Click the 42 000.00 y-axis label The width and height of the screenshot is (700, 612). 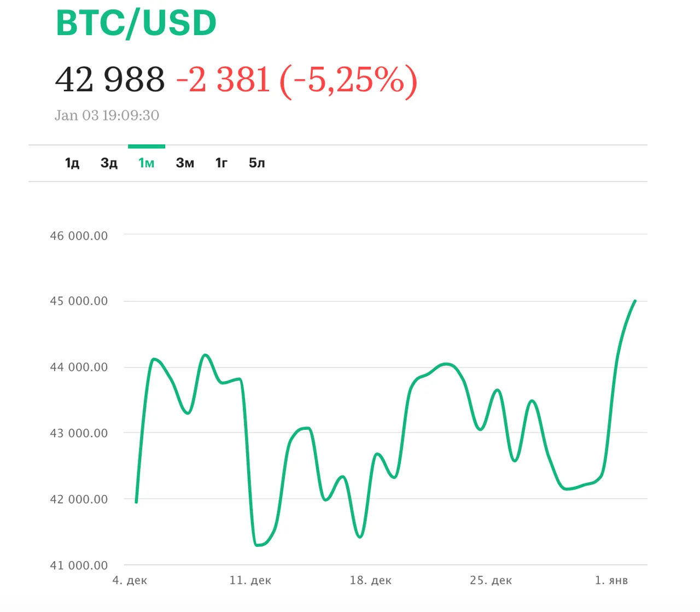(x=79, y=499)
